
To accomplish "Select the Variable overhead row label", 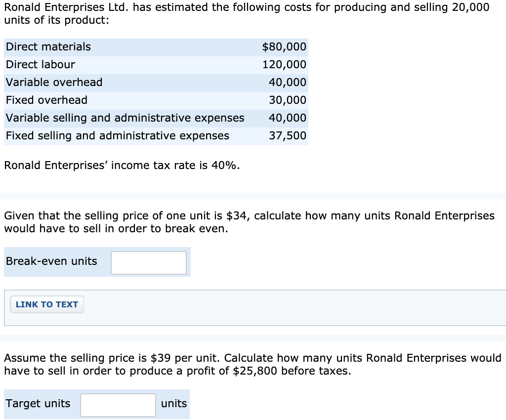I will point(54,82).
